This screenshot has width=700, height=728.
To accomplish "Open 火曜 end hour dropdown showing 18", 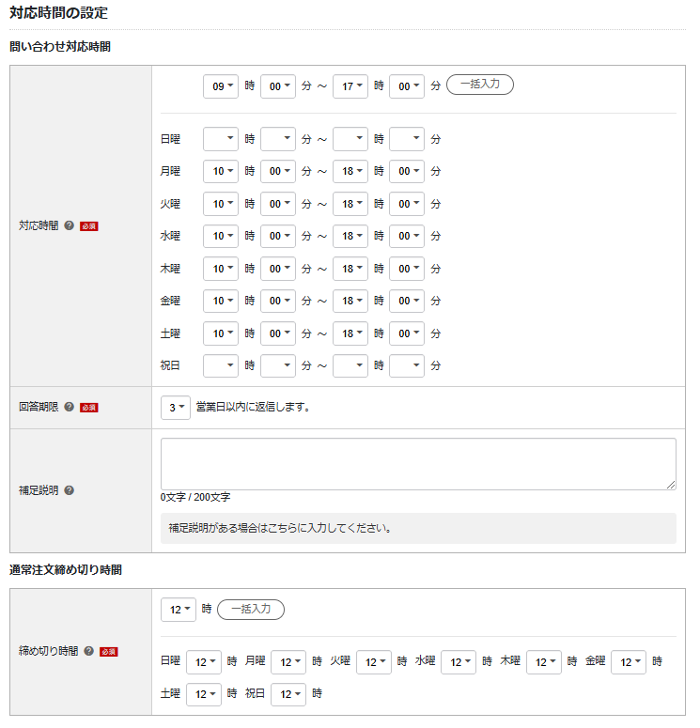I will [x=350, y=204].
